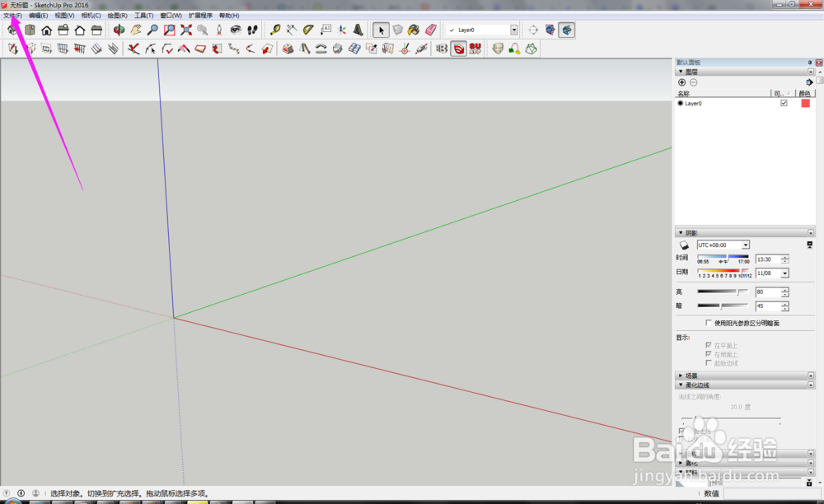The image size is (824, 504).
Task: Expand the 场景 panel section
Action: pos(681,376)
